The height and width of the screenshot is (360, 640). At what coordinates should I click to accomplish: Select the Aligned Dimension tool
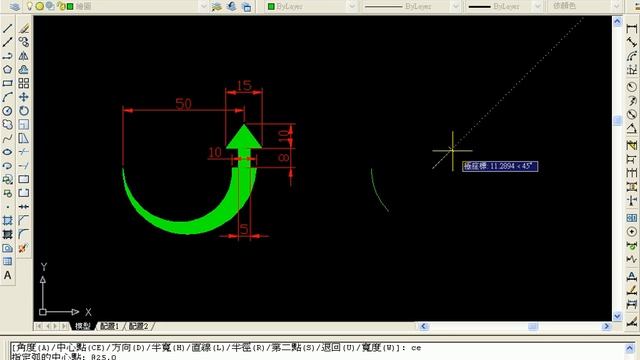click(632, 42)
